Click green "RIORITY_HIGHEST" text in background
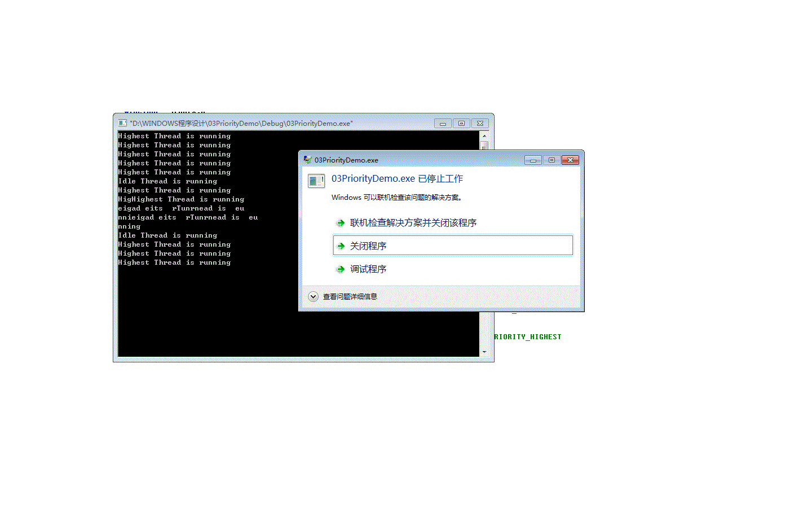The width and height of the screenshot is (812, 508). pos(528,337)
